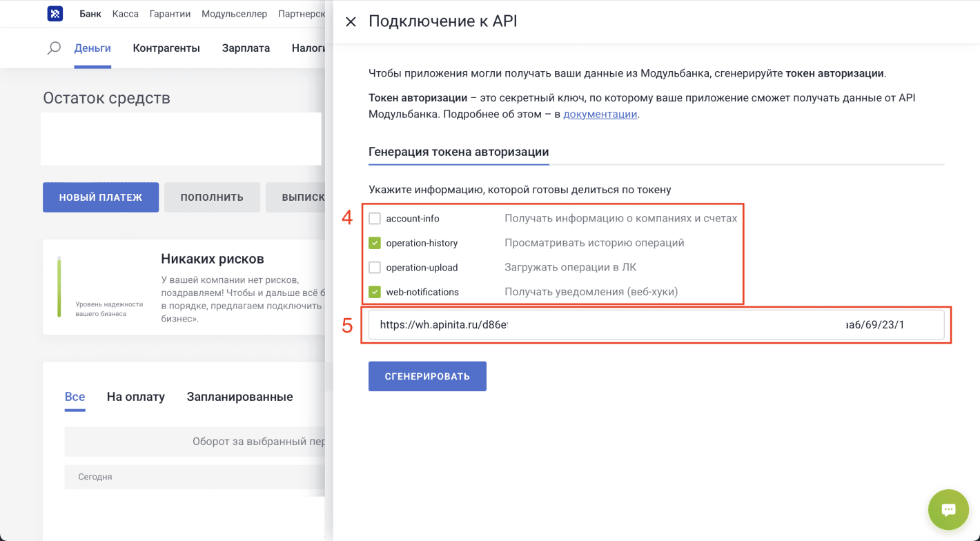Screen dimensions: 980x541
Task: Open the chat support bubble icon
Action: pyautogui.click(x=948, y=509)
